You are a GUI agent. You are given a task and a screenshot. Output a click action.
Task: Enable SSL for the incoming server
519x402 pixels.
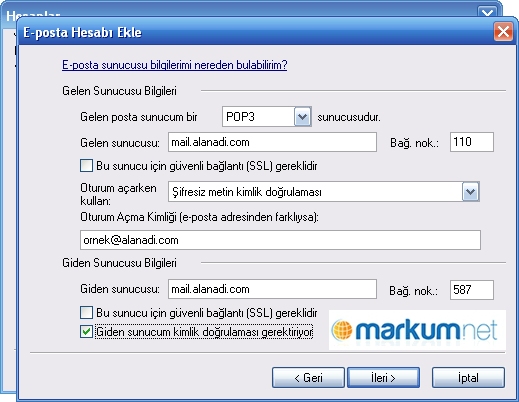[x=86, y=166]
